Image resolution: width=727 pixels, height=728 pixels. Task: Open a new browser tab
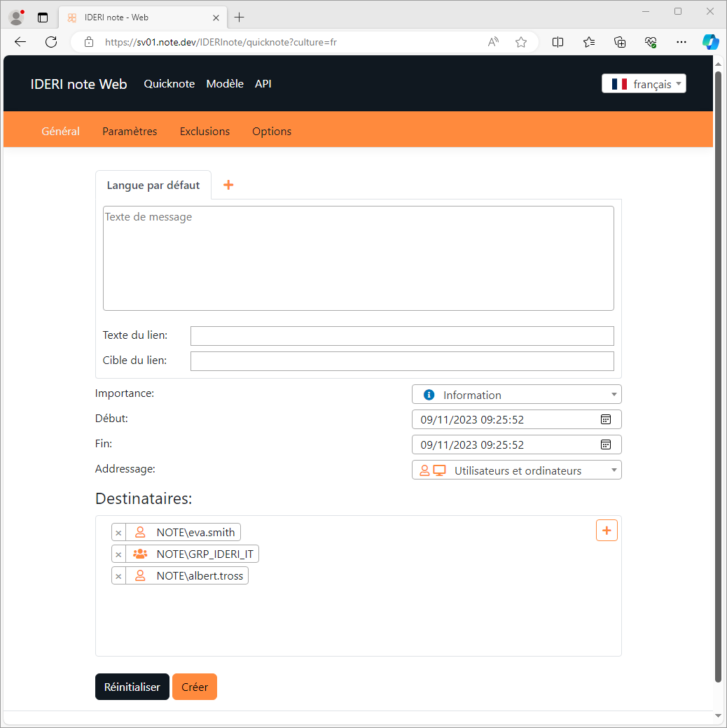point(240,17)
